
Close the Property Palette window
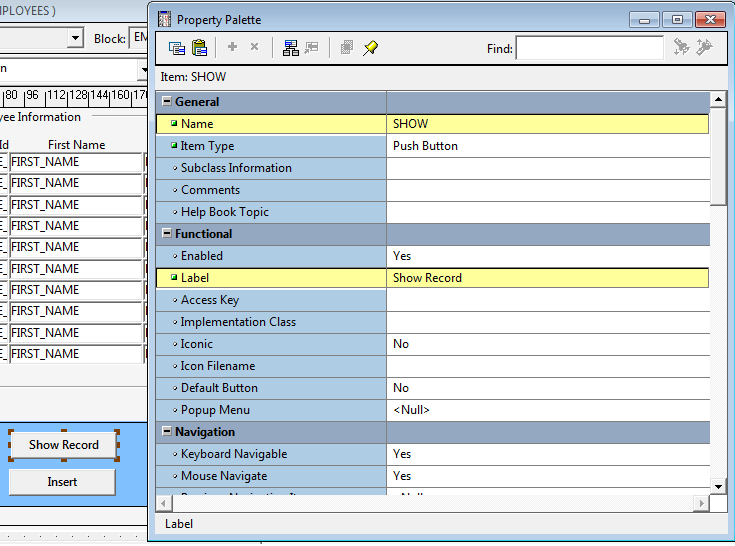[711, 20]
